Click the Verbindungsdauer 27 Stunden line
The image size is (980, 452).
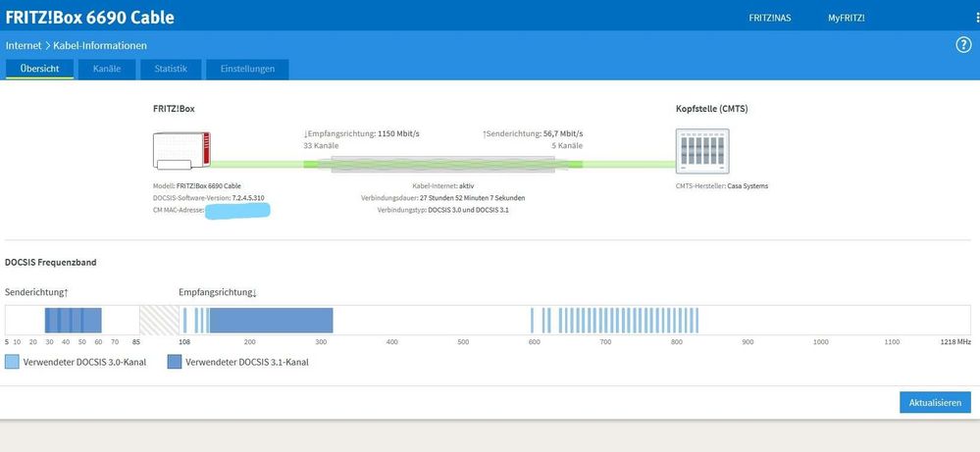point(442,198)
